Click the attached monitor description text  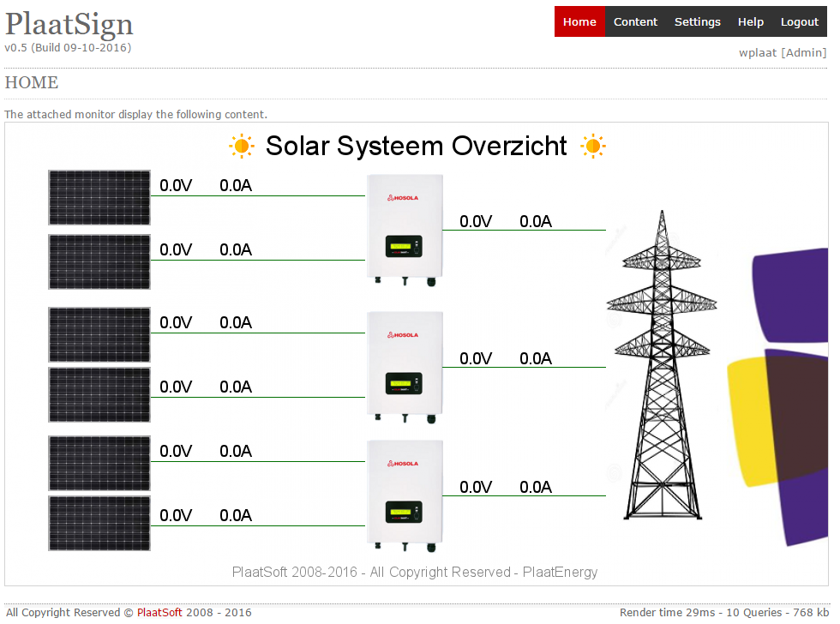135,114
